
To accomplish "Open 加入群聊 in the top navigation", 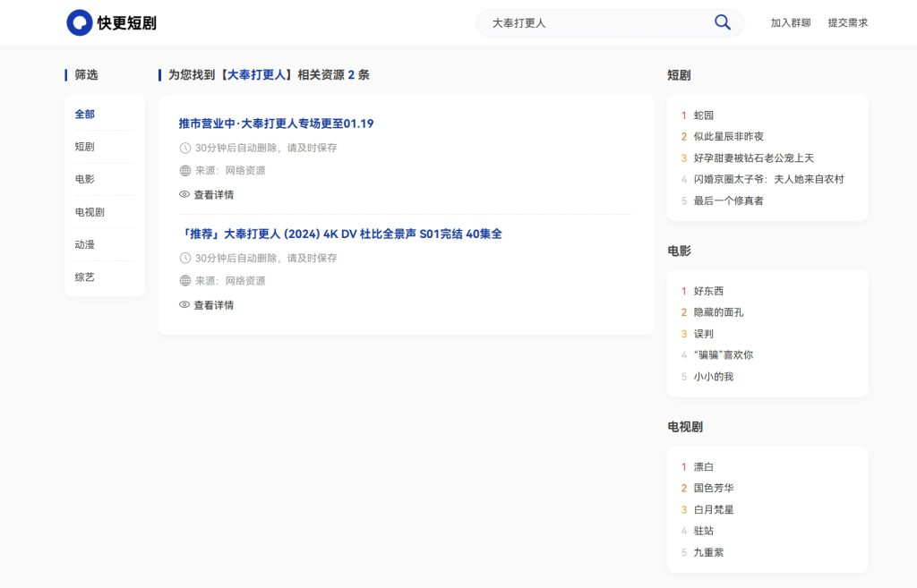I will coord(790,22).
